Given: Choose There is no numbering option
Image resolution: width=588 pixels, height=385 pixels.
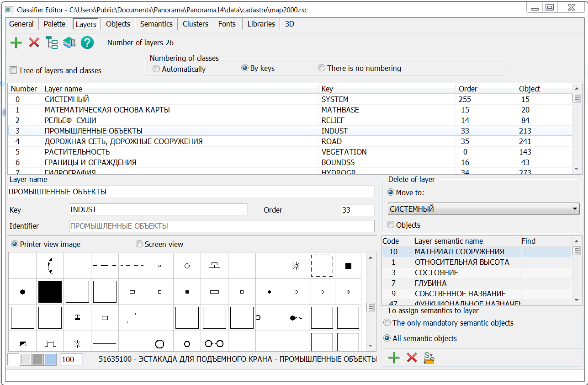Looking at the screenshot, I should pyautogui.click(x=322, y=68).
